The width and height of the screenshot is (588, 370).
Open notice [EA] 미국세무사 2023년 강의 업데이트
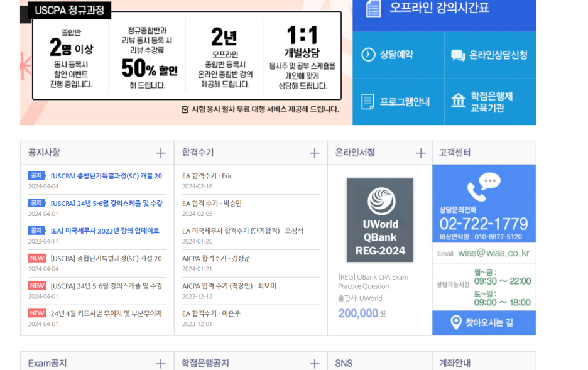(x=105, y=231)
